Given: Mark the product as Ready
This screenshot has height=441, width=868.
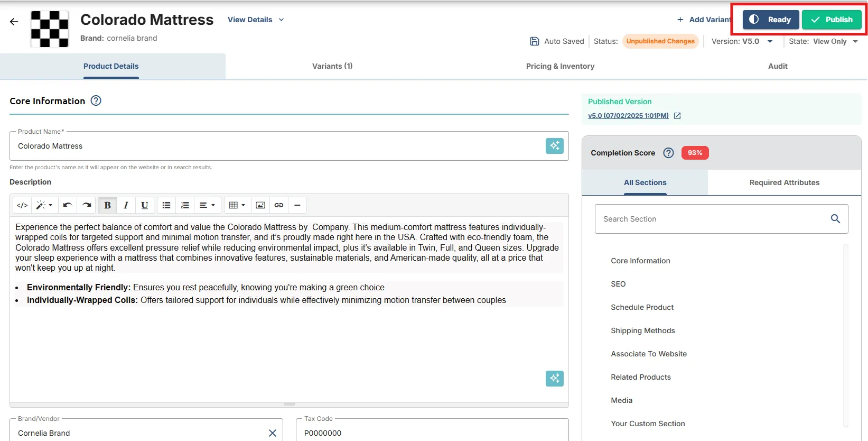Looking at the screenshot, I should (771, 20).
